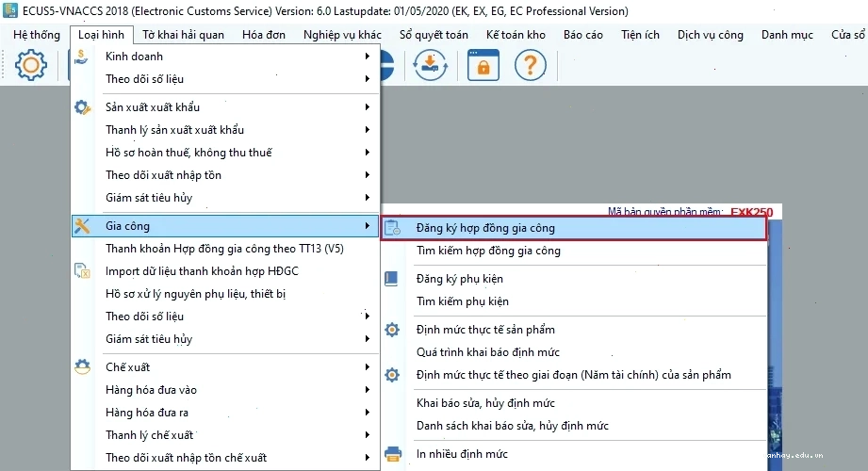Open the Hệ thống menu
This screenshot has height=471, width=868.
[x=37, y=35]
